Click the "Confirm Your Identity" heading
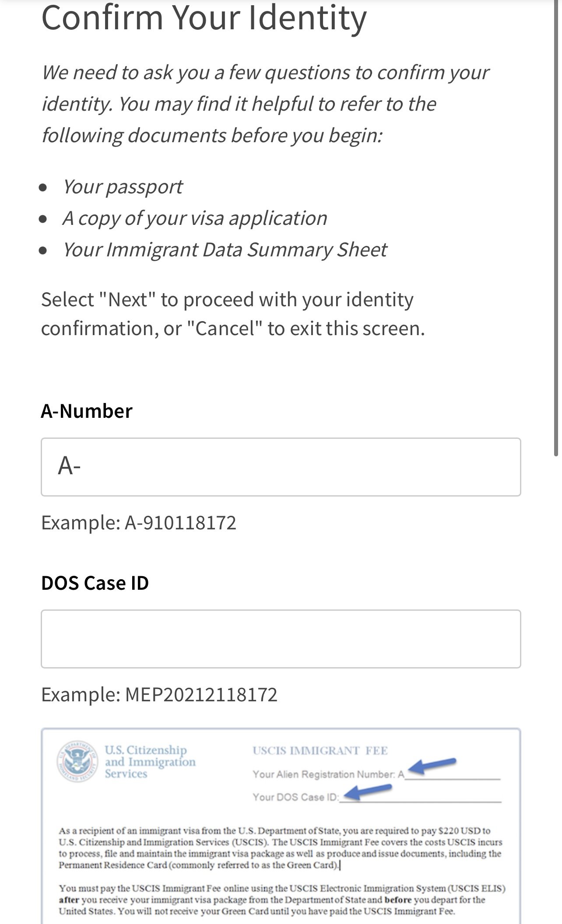Viewport: 562px width, 924px height. pos(204,17)
